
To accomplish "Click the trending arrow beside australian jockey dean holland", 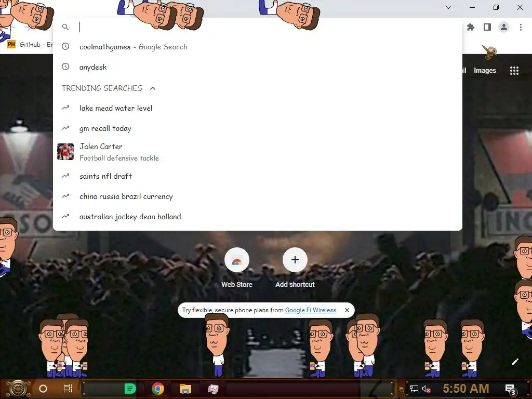I will [65, 217].
